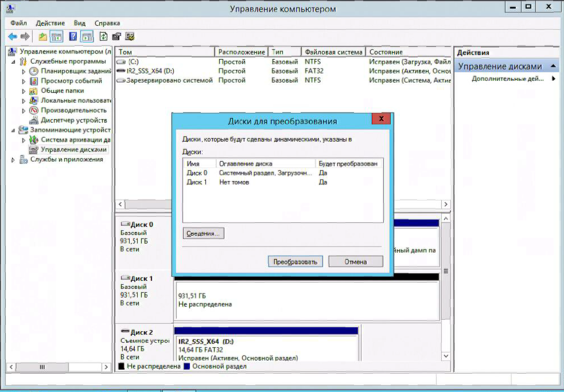
Task: Select Диспетчер устройств icon
Action: tap(33, 120)
